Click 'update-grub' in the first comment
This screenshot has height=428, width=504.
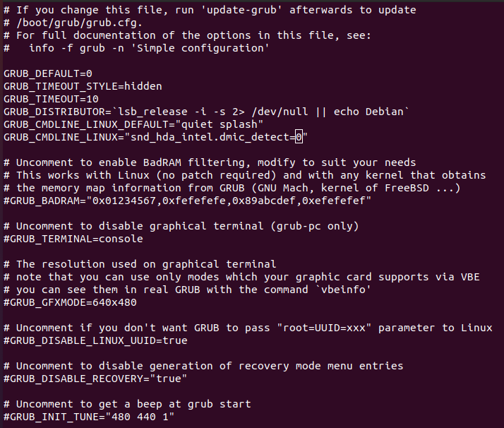[x=241, y=10]
